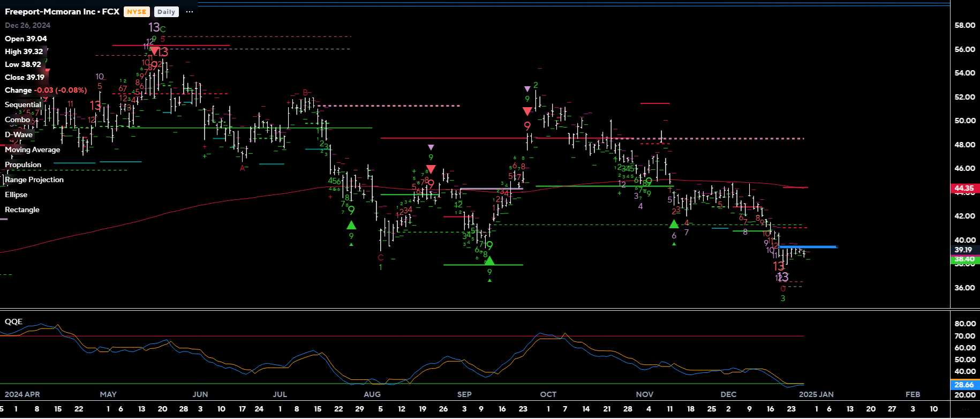
Task: Toggle the D-Wave indicator in legend
Action: pyautogui.click(x=19, y=134)
